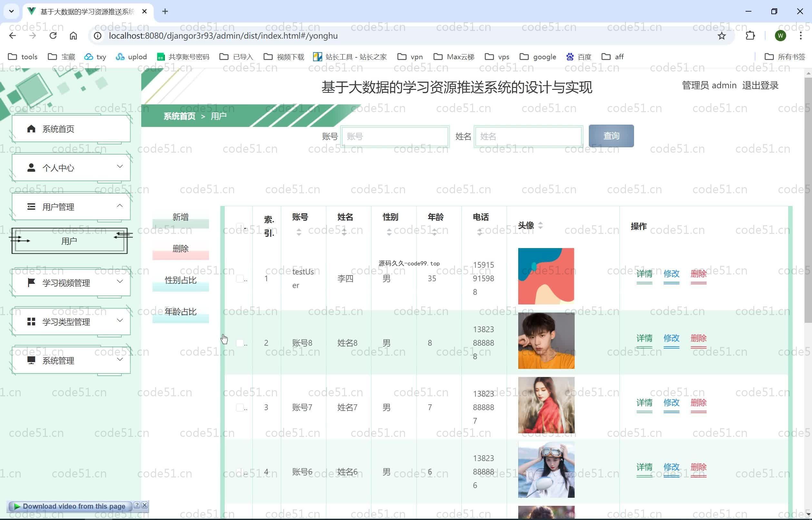Check the row for 账号6
Image resolution: width=812 pixels, height=520 pixels.
pyautogui.click(x=240, y=472)
